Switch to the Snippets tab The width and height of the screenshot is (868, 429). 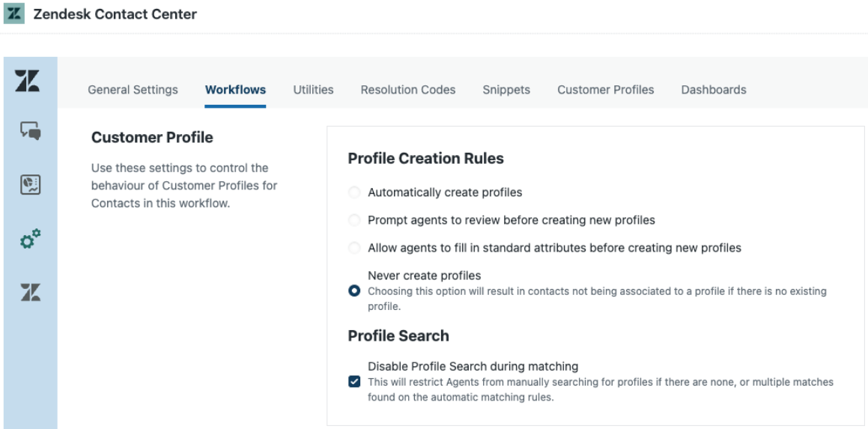pos(506,90)
